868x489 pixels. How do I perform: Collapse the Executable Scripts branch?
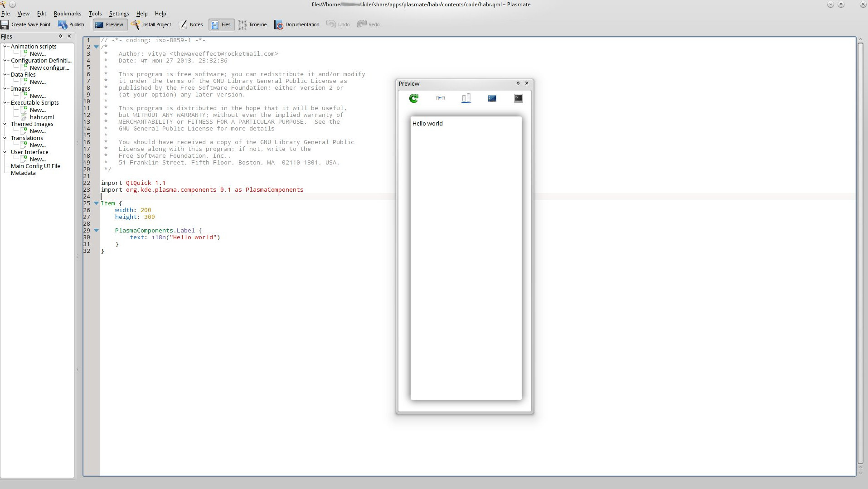pos(5,102)
